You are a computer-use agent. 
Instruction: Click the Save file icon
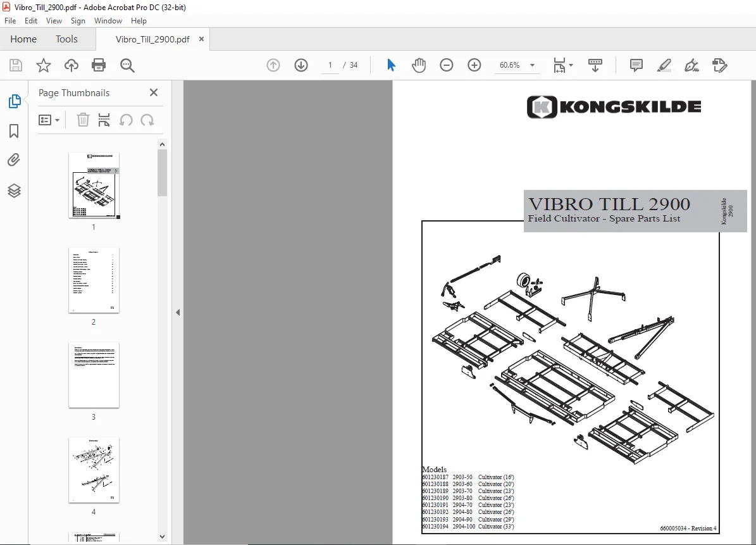tap(16, 65)
